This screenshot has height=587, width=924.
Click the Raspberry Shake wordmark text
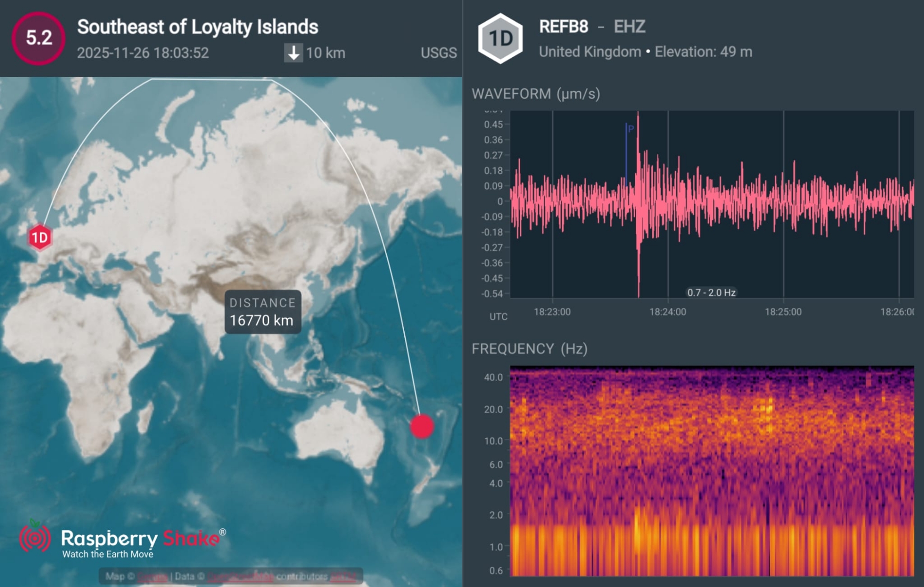(141, 539)
